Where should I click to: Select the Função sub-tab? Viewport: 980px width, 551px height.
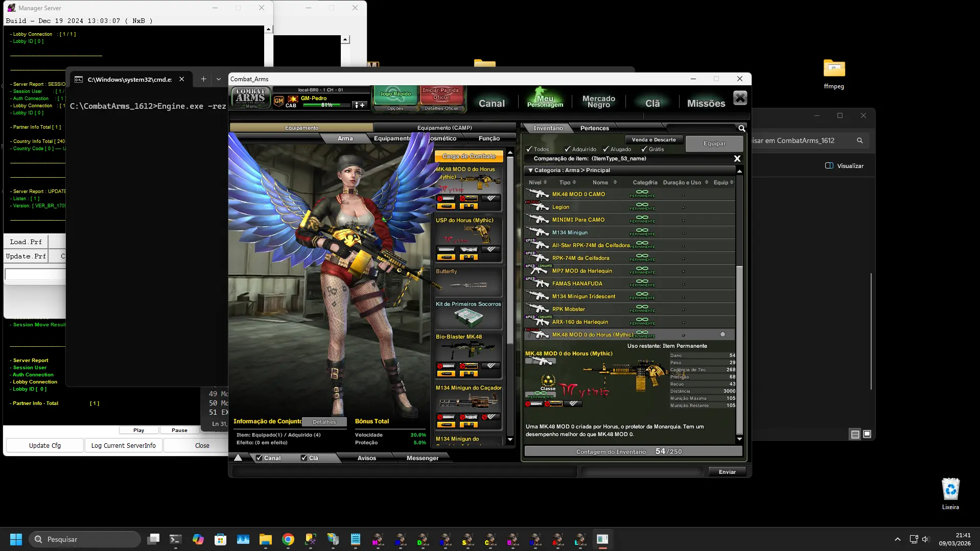(x=489, y=138)
